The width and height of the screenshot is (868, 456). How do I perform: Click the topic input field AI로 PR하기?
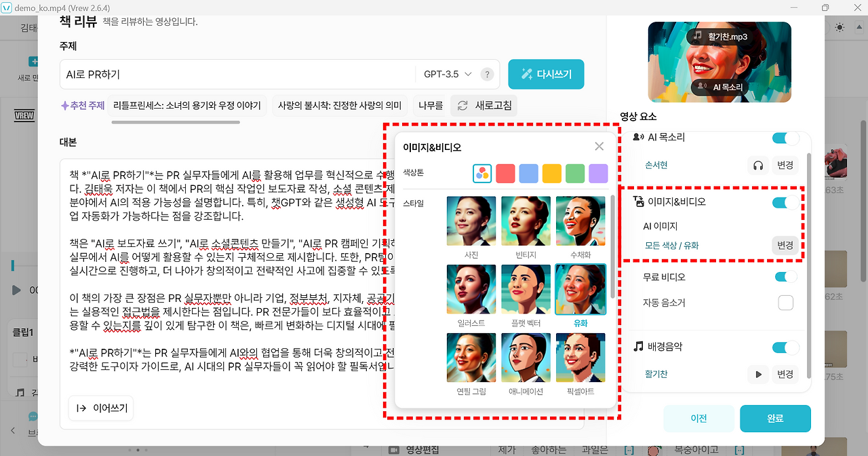point(237,74)
